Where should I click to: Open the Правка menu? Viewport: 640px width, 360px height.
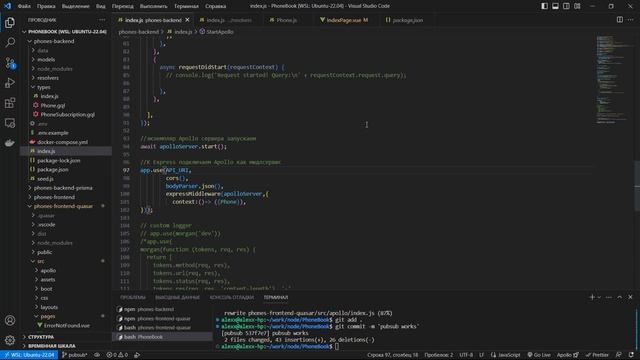pos(46,6)
